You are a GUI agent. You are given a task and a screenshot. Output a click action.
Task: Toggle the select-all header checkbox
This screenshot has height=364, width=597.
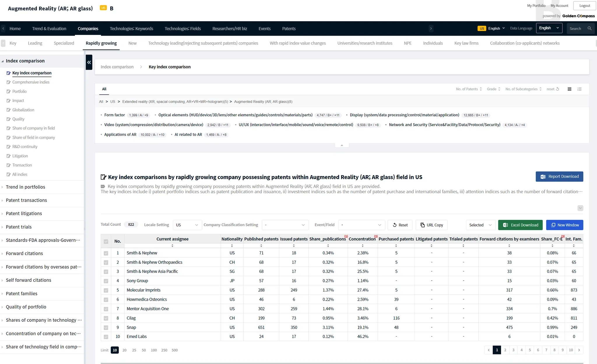click(x=106, y=241)
